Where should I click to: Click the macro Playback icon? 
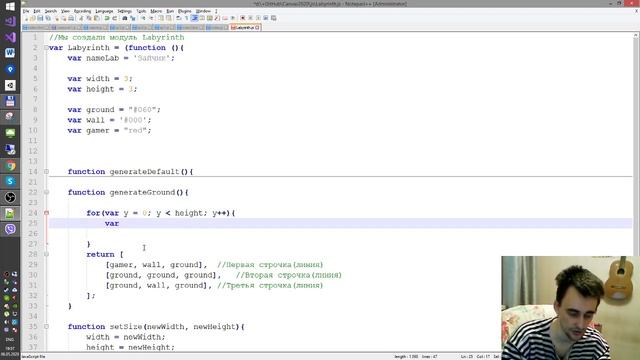258,18
